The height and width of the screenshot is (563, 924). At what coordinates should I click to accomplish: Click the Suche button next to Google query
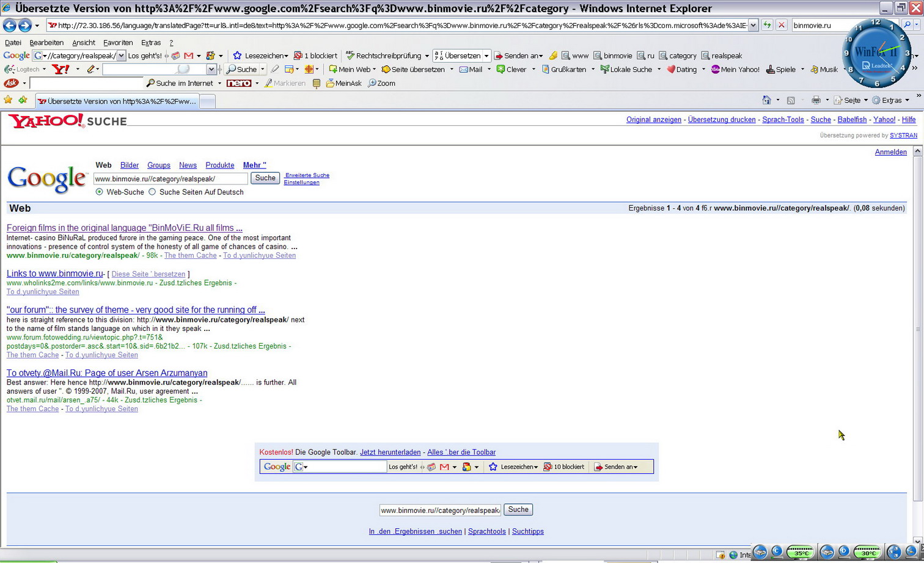pyautogui.click(x=265, y=178)
